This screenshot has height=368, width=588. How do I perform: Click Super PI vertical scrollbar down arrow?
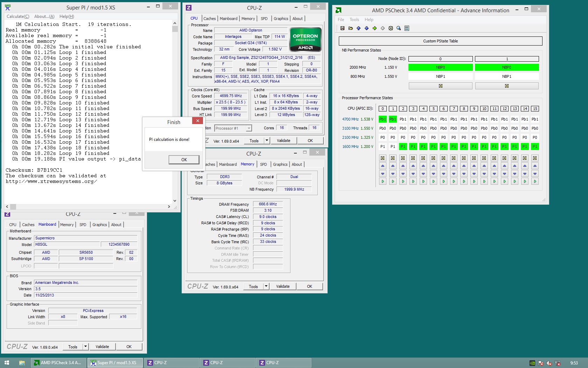pyautogui.click(x=175, y=201)
